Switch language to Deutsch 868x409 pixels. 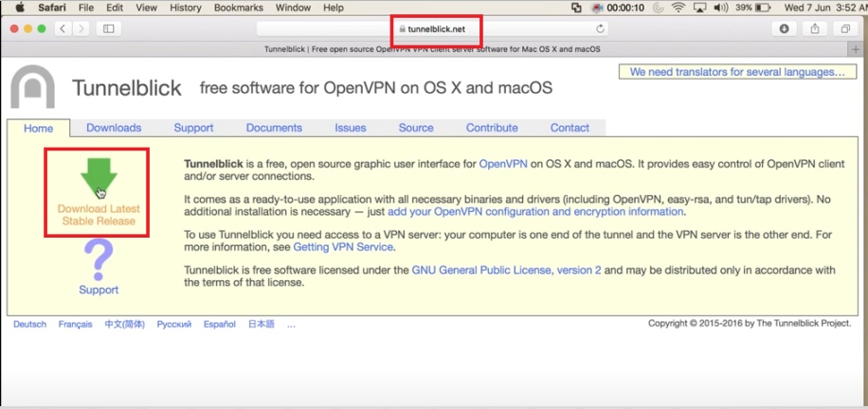[30, 325]
